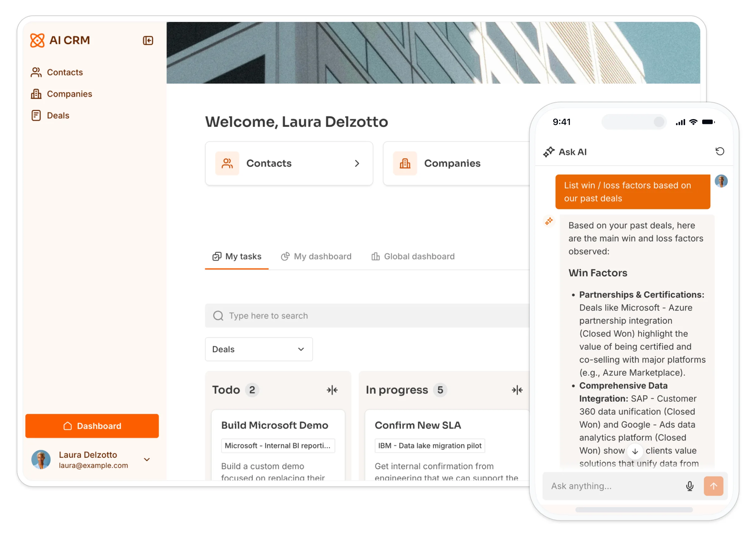Open the Companies card
756x536 pixels.
click(453, 164)
